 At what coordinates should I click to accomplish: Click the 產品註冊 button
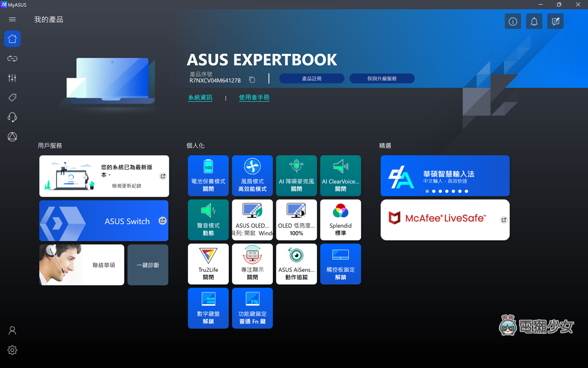tap(312, 79)
